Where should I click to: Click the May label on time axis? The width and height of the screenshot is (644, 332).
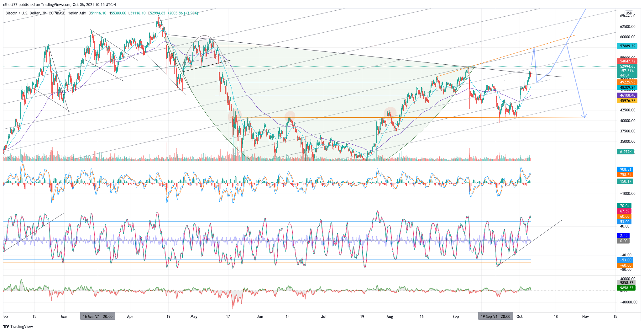(194, 317)
